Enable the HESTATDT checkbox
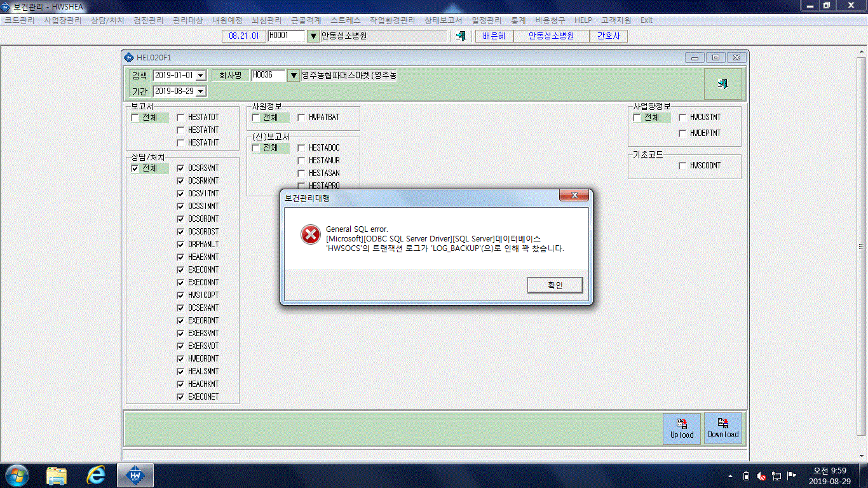 (180, 118)
